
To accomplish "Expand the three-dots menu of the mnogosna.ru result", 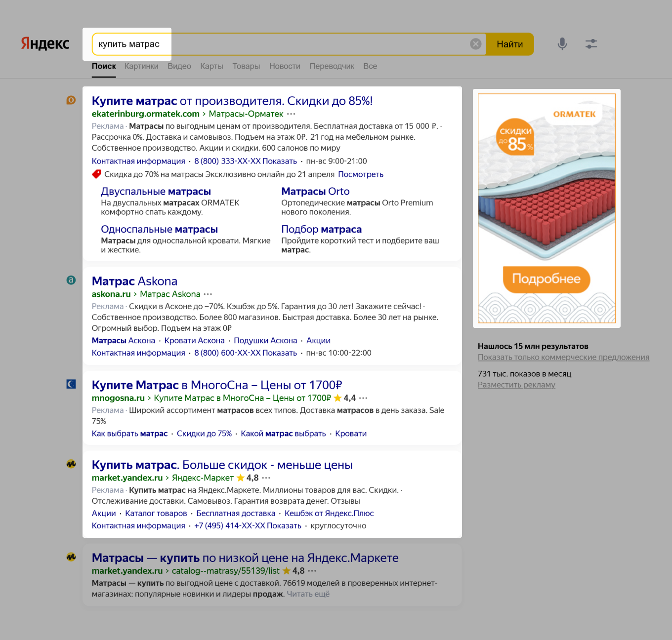I will (363, 398).
